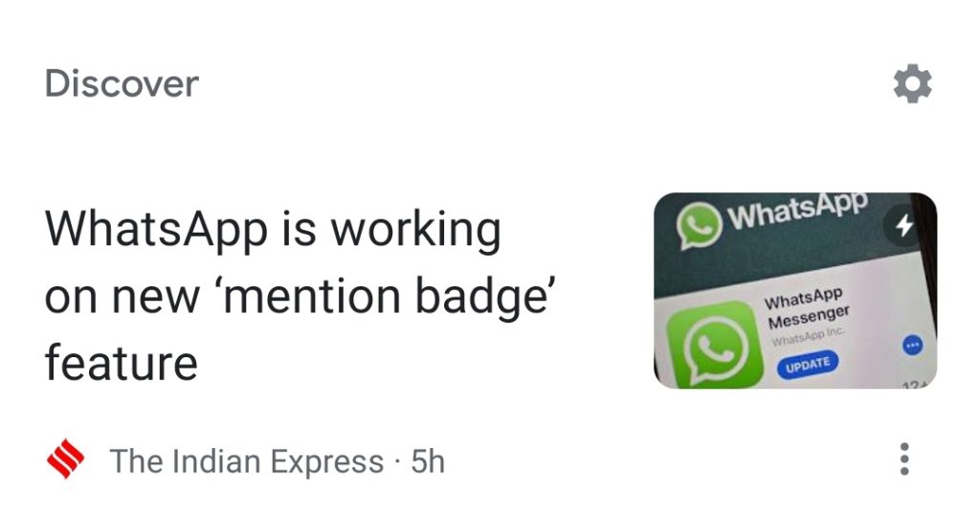980x518 pixels.
Task: Click the UPDATE button in the thumbnail
Action: (808, 365)
